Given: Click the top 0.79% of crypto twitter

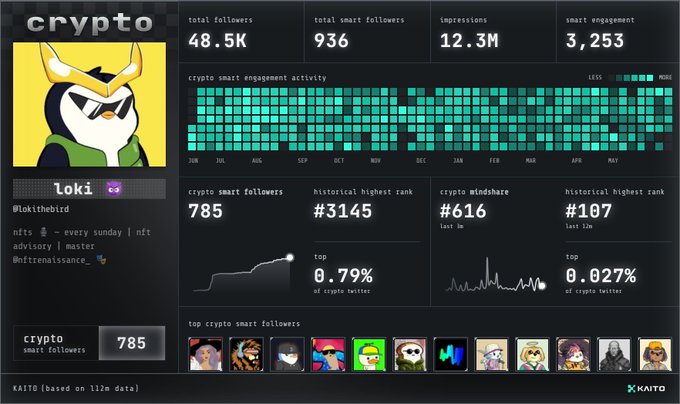Looking at the screenshot, I should 343,275.
